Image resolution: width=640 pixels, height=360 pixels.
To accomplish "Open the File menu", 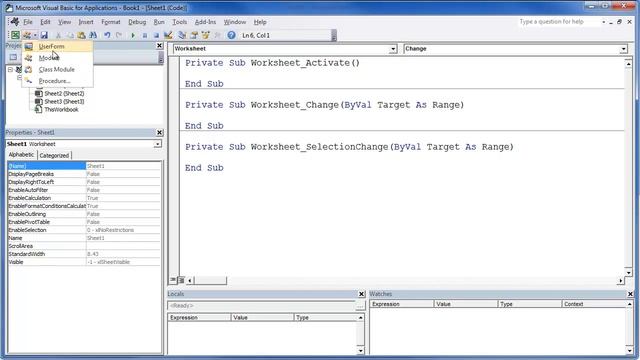I will click(28, 22).
